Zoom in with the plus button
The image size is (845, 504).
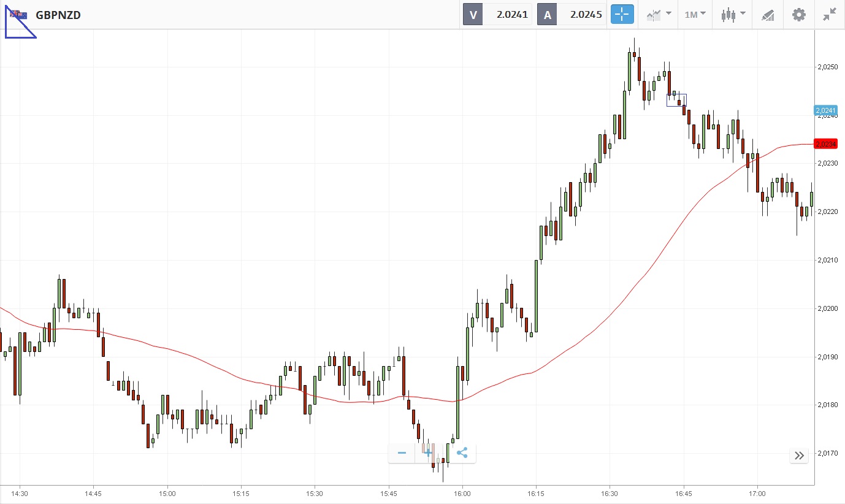(429, 454)
